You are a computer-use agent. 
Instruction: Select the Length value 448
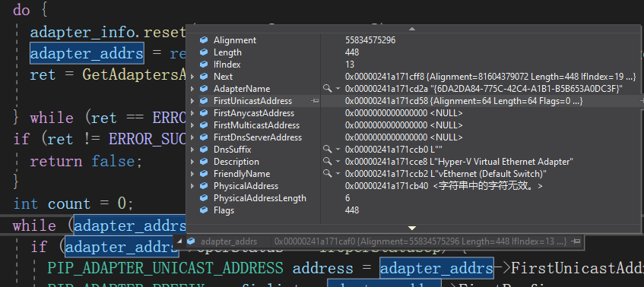click(x=352, y=52)
